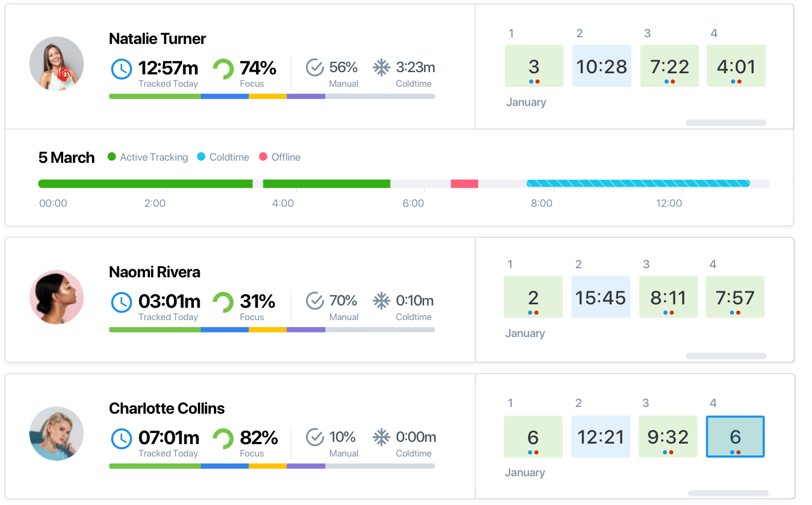812x505 pixels.
Task: Select Naomi Rivera's 15:45 day cell
Action: coord(601,297)
